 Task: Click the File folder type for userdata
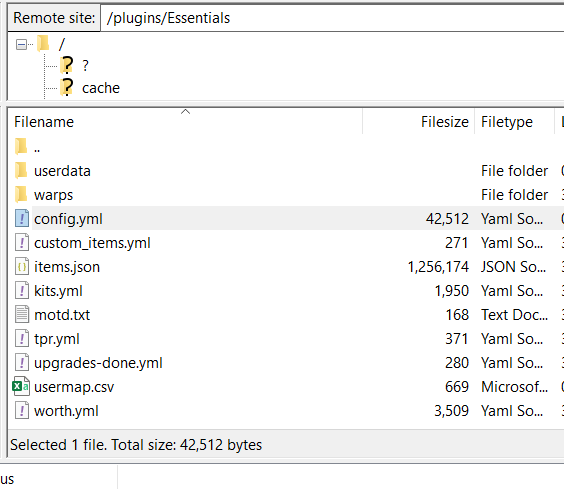tap(514, 171)
